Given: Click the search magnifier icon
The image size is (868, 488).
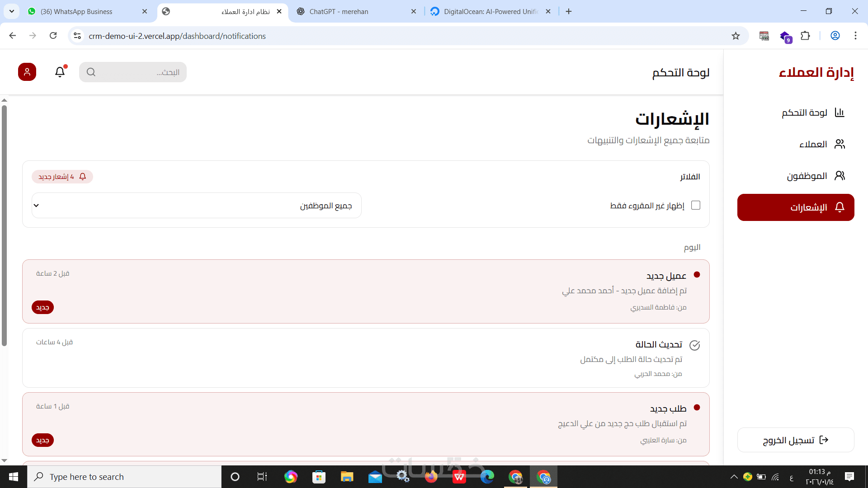Looking at the screenshot, I should 91,72.
